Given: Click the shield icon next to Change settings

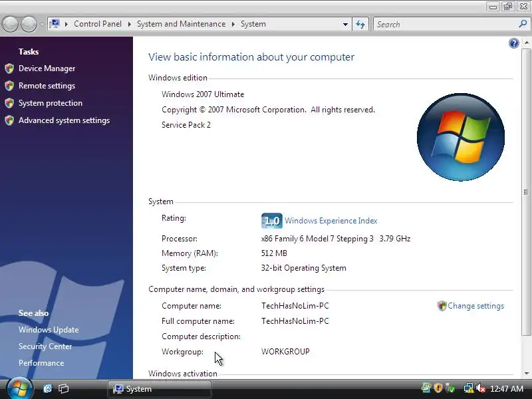Looking at the screenshot, I should tap(442, 306).
